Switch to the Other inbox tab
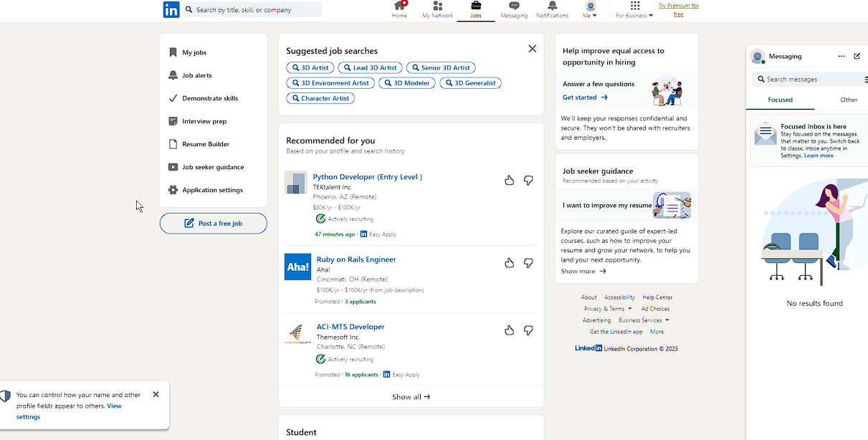868x440 pixels. coord(849,100)
